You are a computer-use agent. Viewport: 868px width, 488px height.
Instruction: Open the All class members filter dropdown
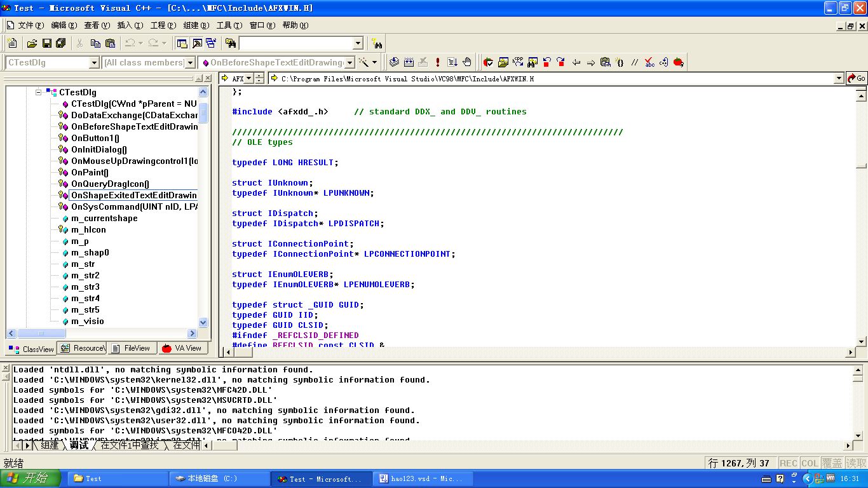(189, 62)
